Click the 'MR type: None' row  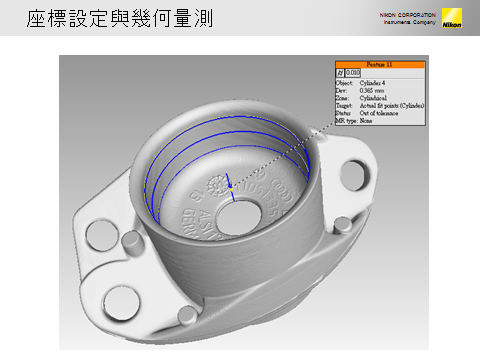[354, 121]
